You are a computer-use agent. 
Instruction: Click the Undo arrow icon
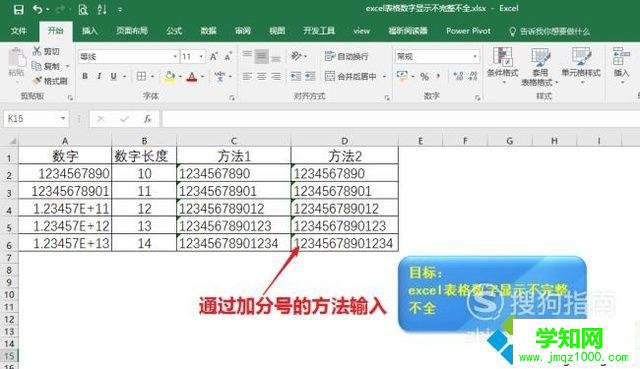[38, 9]
